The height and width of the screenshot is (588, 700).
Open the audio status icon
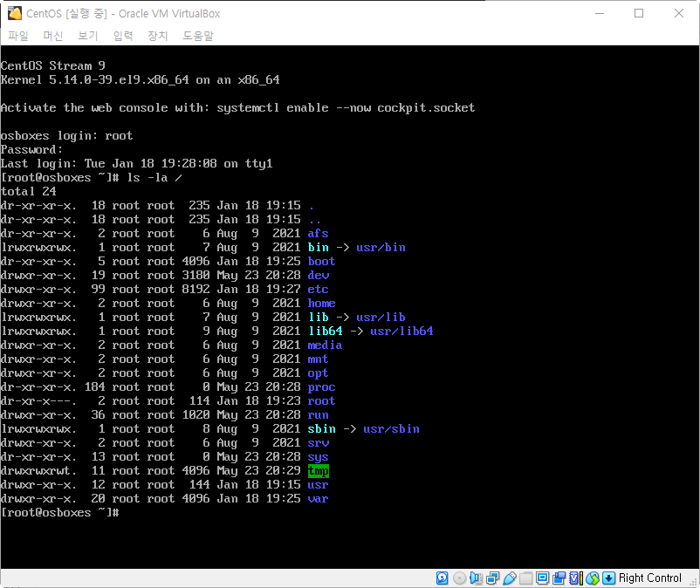click(x=476, y=578)
